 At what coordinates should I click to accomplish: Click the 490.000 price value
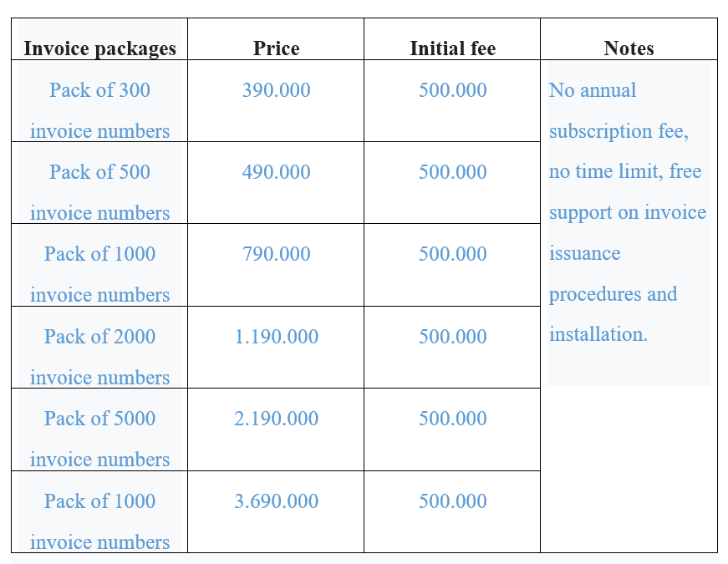tap(276, 172)
